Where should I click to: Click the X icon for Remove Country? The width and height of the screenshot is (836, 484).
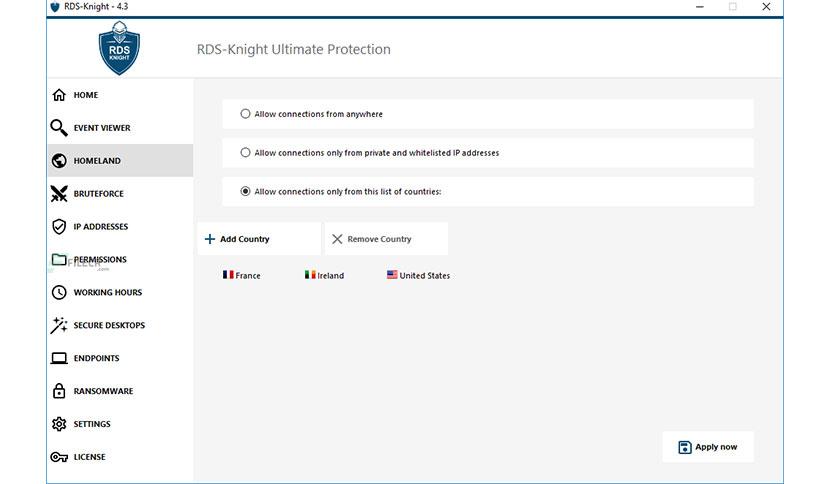tap(337, 239)
